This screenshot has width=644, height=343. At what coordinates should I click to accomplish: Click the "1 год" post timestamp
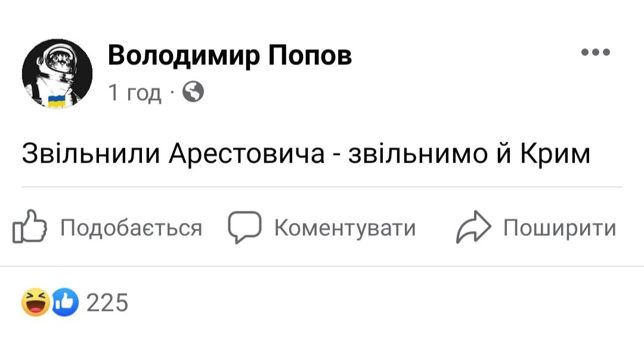135,92
